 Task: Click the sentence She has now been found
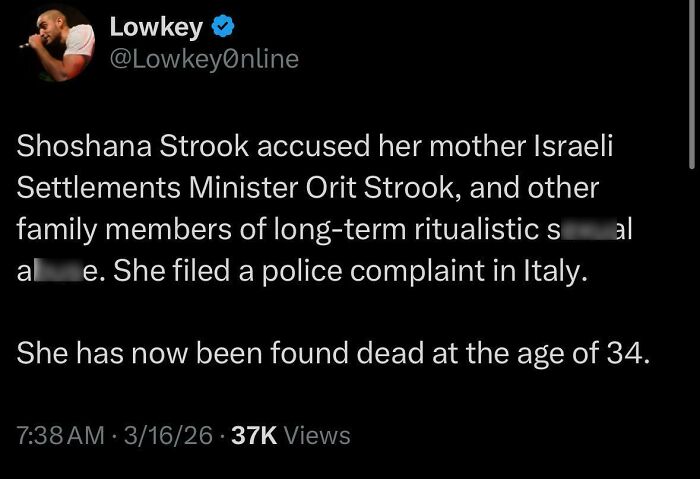click(209, 353)
